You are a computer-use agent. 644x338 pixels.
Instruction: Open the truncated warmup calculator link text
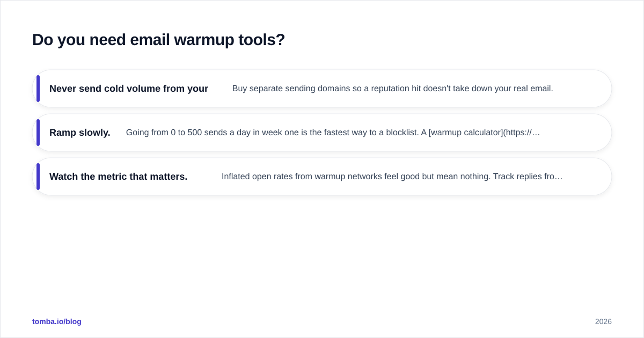[x=484, y=133]
